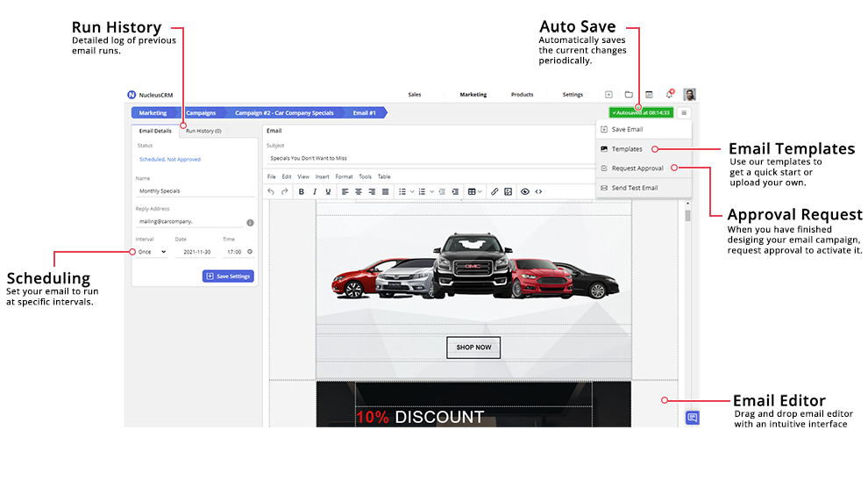Open the calendar icon in the header
Image resolution: width=868 pixels, height=480 pixels.
tap(650, 95)
